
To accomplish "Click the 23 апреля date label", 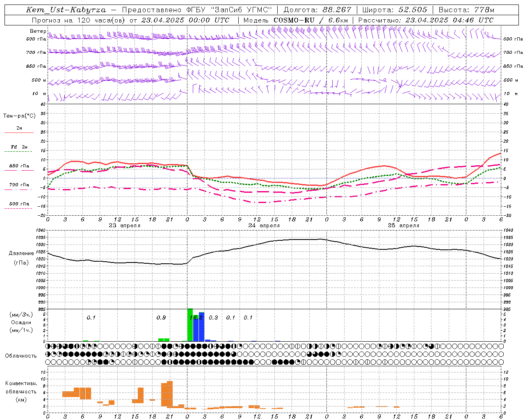I will click(x=124, y=226).
